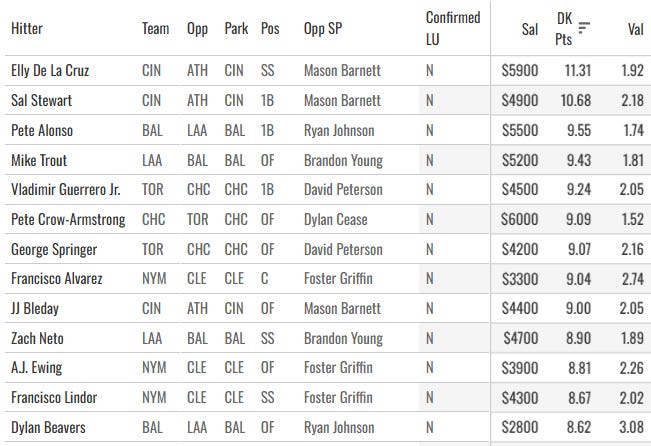Click Dylan Beavers' $2800 salary cell
This screenshot has width=651, height=446.
pyautogui.click(x=520, y=427)
